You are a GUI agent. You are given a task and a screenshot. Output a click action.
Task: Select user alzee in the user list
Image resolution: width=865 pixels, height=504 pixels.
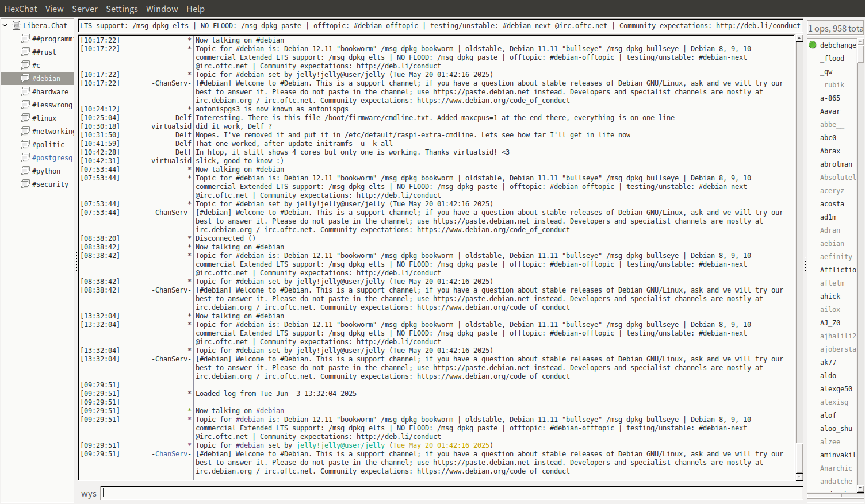(x=830, y=441)
